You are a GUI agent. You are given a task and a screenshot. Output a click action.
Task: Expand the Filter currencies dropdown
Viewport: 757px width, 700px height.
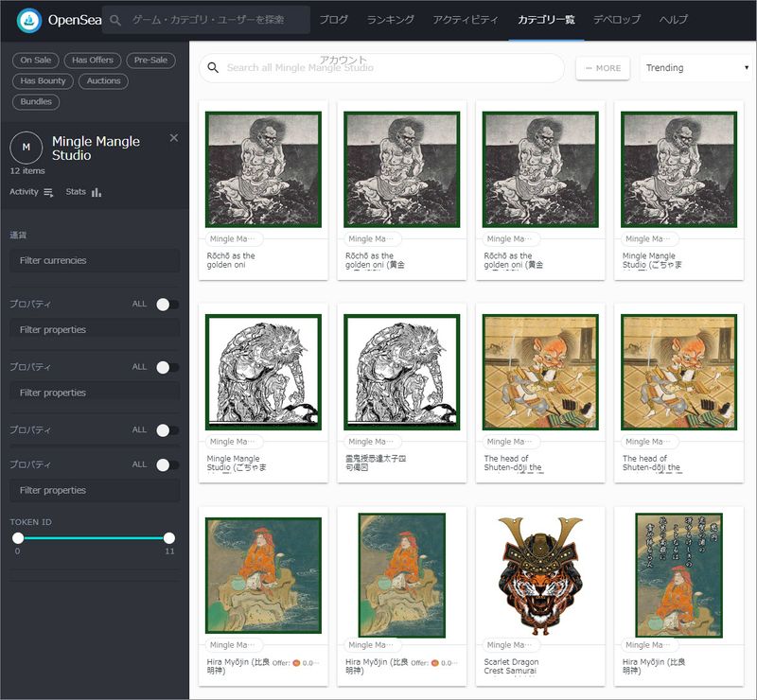point(95,260)
